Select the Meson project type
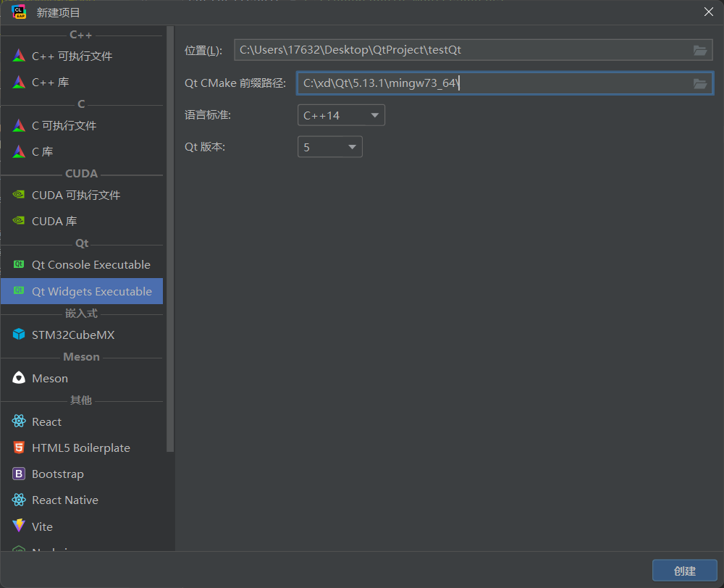724x588 pixels. pos(82,378)
